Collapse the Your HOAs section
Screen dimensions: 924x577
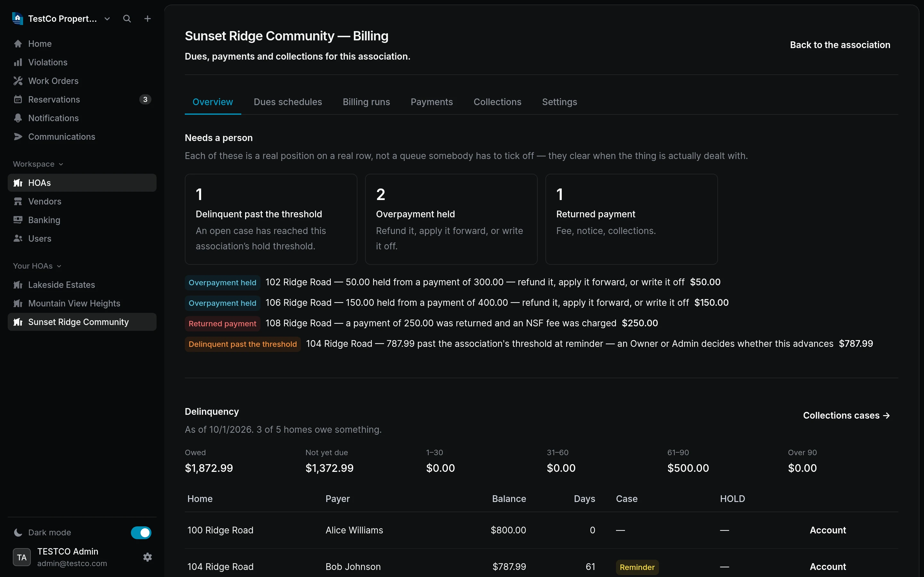pos(38,266)
